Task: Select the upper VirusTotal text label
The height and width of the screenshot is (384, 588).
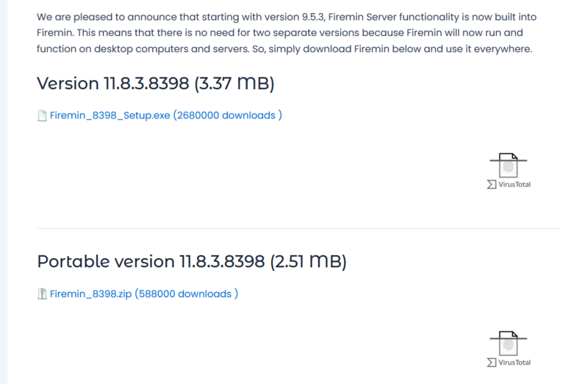Action: (514, 185)
